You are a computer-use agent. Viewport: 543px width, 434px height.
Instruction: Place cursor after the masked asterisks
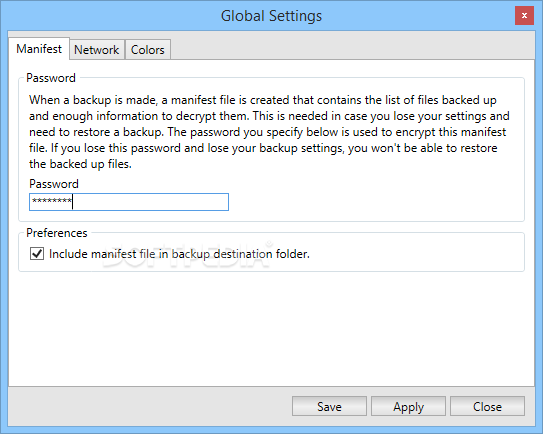[72, 202]
